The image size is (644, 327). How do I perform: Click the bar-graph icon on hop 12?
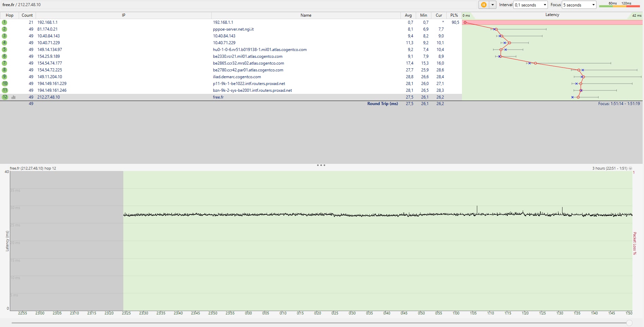(14, 97)
